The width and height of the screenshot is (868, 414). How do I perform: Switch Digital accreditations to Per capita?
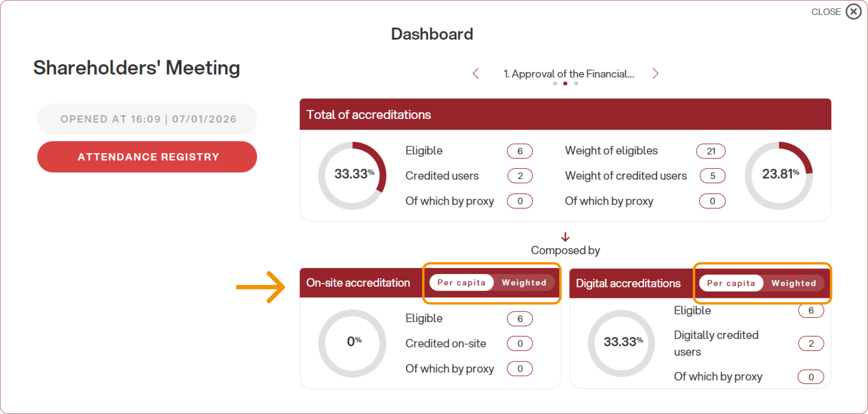tap(731, 283)
